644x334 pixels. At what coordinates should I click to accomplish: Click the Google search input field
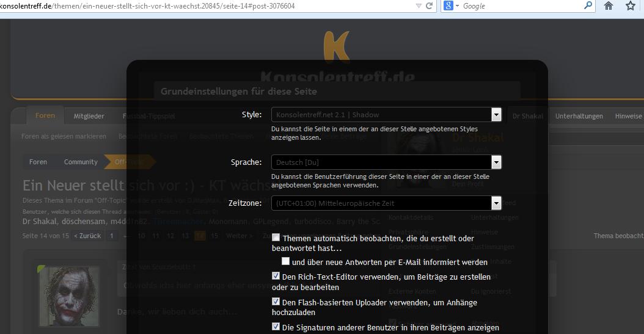(x=522, y=5)
